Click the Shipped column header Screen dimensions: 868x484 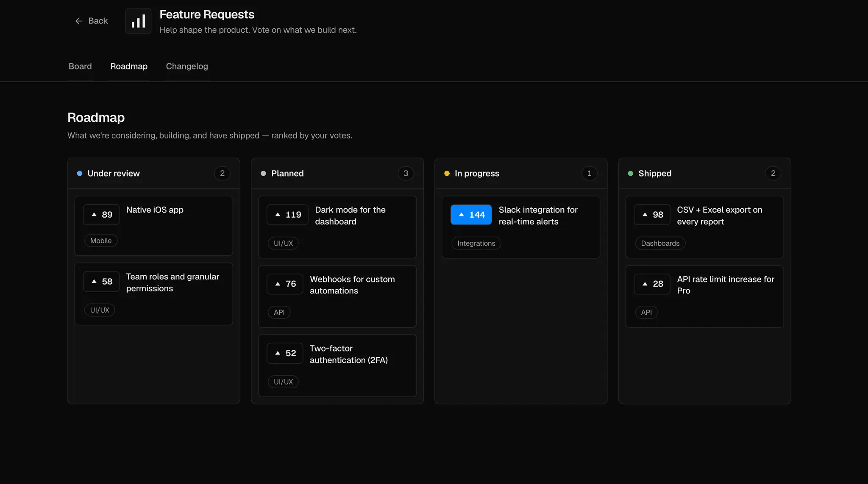point(705,174)
